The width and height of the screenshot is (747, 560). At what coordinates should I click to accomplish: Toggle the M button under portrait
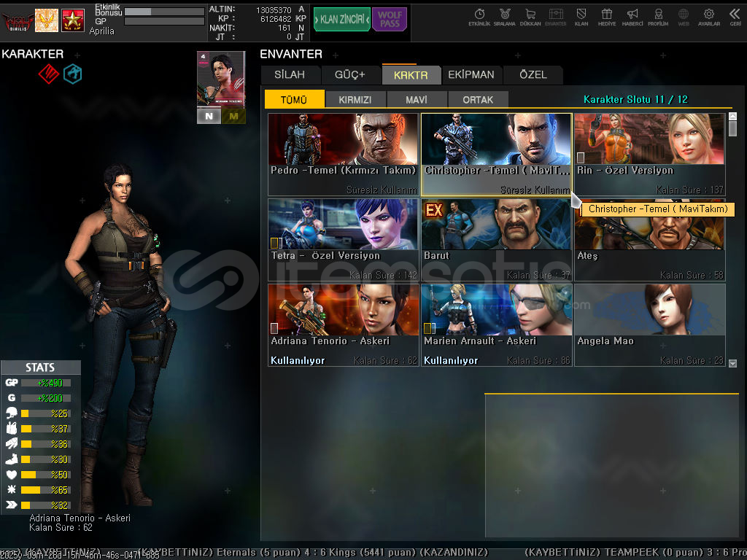pyautogui.click(x=233, y=116)
